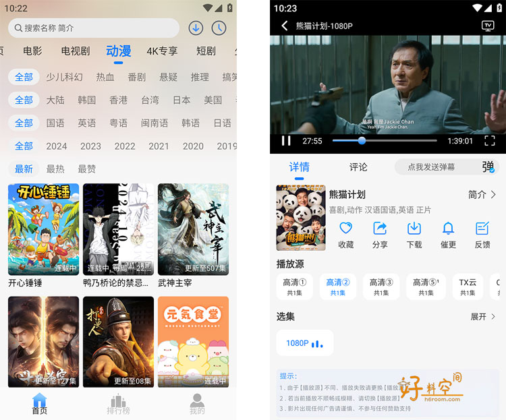Choose playback source 高清⑤
Viewport: 506px width, 420px height.
426,287
